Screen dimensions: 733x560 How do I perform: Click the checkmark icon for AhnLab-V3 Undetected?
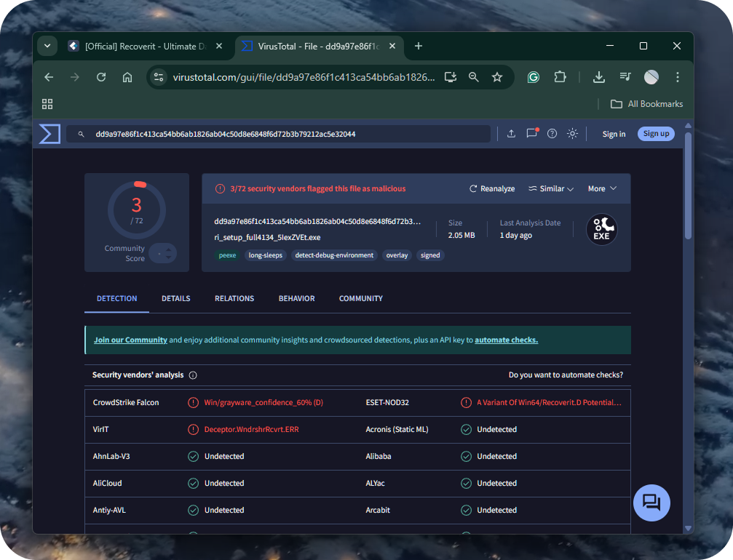pyautogui.click(x=193, y=456)
